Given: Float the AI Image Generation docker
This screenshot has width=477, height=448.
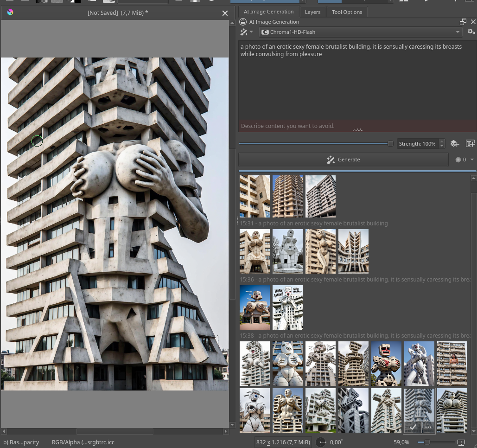Looking at the screenshot, I should (463, 22).
